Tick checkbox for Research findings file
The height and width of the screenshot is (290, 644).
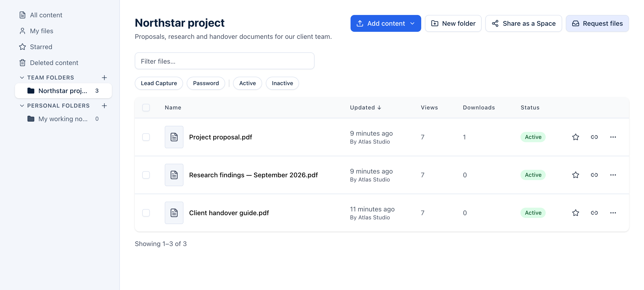tap(146, 175)
